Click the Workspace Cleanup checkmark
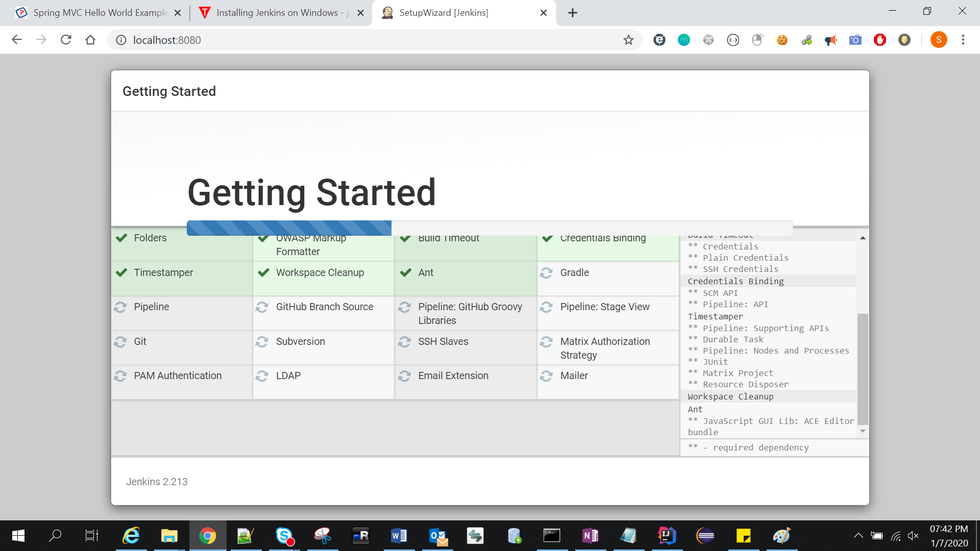 pyautogui.click(x=263, y=273)
